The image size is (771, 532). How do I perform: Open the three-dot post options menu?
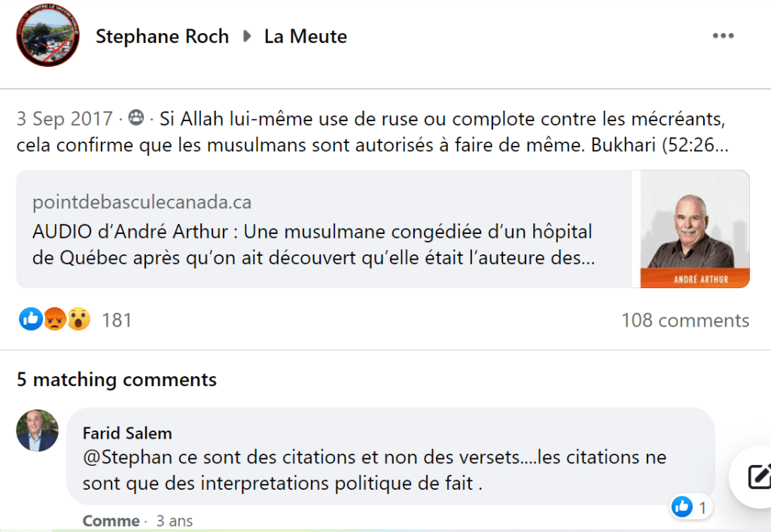(x=723, y=36)
